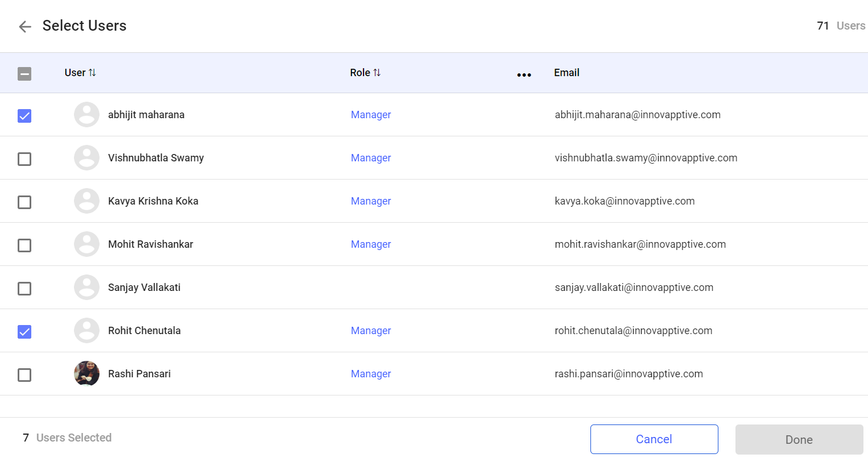This screenshot has height=458, width=868.
Task: Select the Sanjay Vallakati checkbox
Action: pyautogui.click(x=24, y=289)
